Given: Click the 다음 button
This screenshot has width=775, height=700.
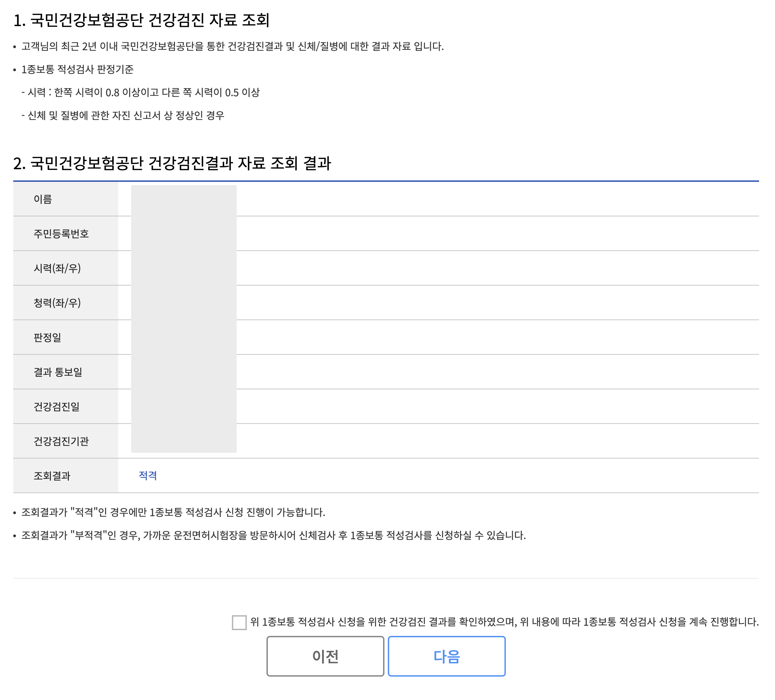Looking at the screenshot, I should [446, 656].
